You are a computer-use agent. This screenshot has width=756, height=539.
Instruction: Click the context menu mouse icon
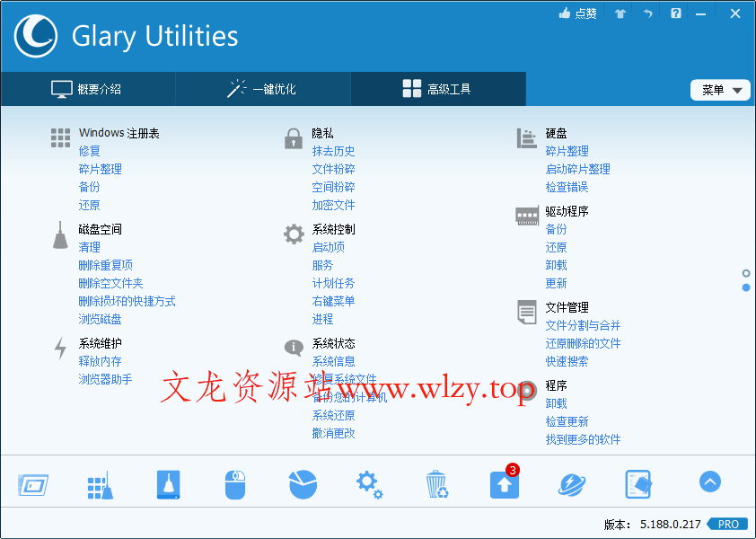234,482
